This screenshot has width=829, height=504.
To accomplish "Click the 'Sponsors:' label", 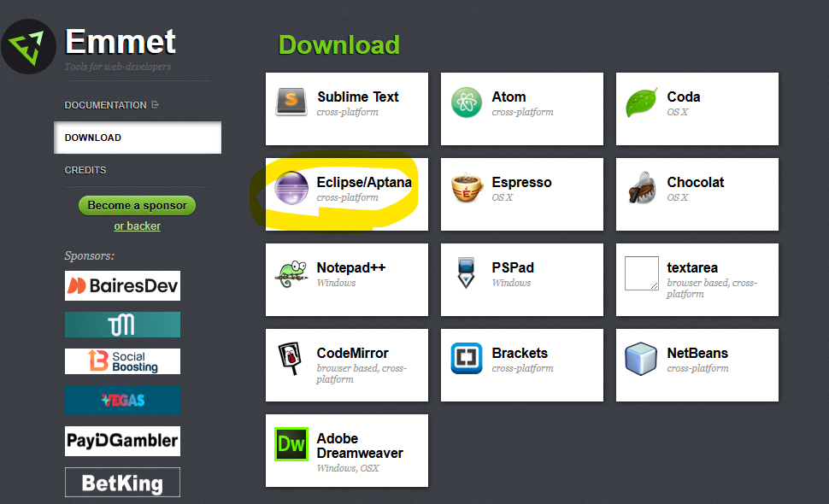I will [x=90, y=255].
